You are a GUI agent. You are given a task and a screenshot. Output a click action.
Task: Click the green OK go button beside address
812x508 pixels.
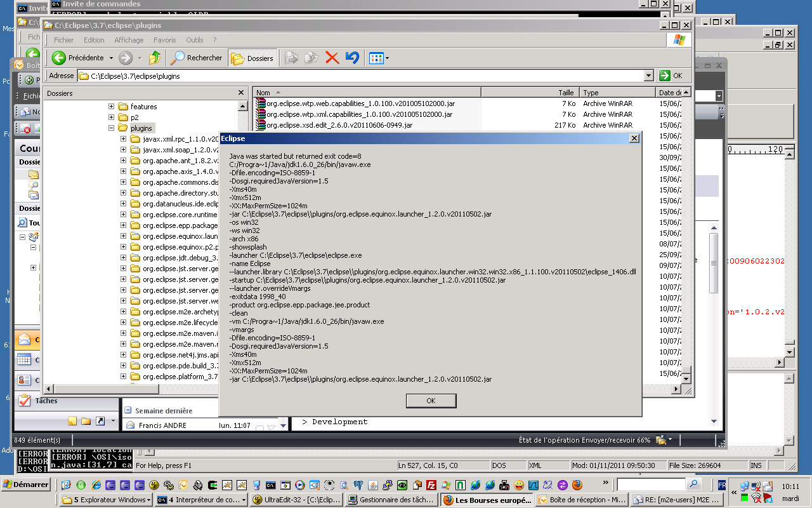point(671,76)
